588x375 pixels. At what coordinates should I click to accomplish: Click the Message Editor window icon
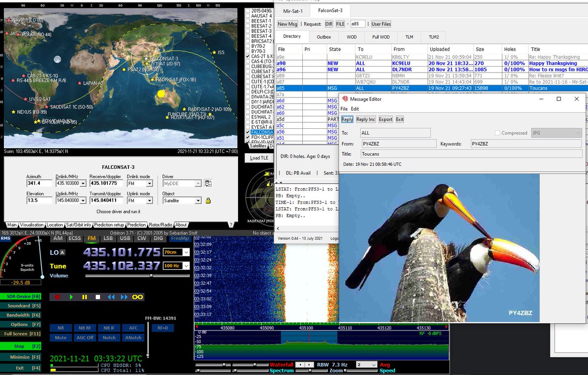point(345,99)
